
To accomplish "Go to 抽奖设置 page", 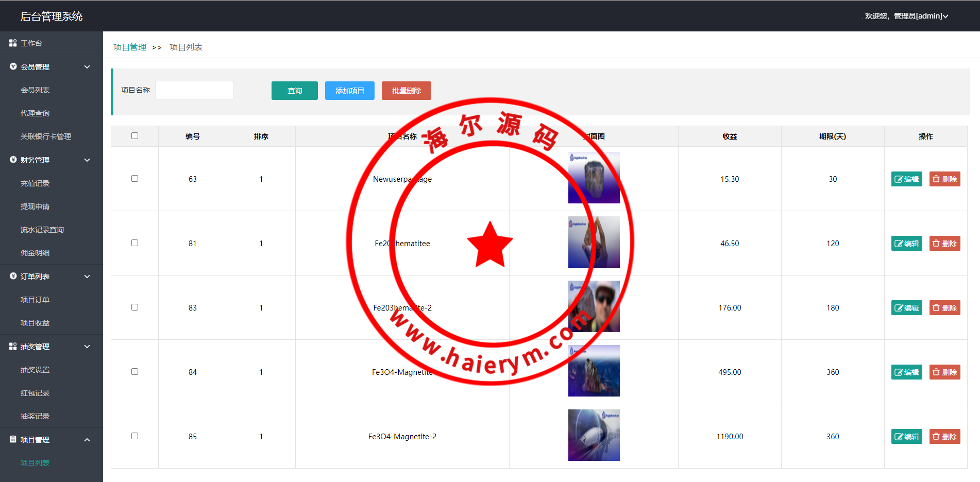I will pos(35,370).
